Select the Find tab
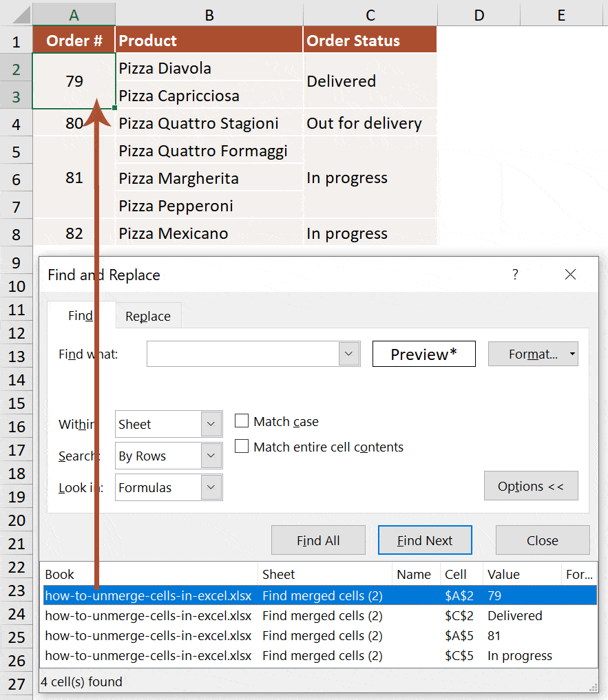 click(x=81, y=316)
